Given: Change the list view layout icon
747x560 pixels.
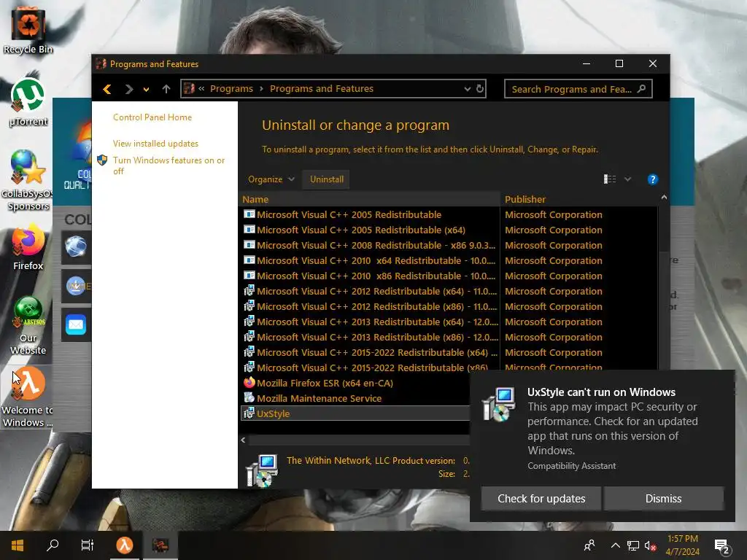Looking at the screenshot, I should coord(610,179).
